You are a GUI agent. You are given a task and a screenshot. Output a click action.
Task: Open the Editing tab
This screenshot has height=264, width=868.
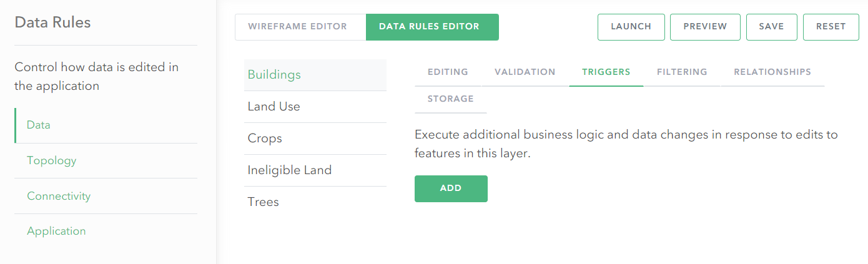[448, 72]
